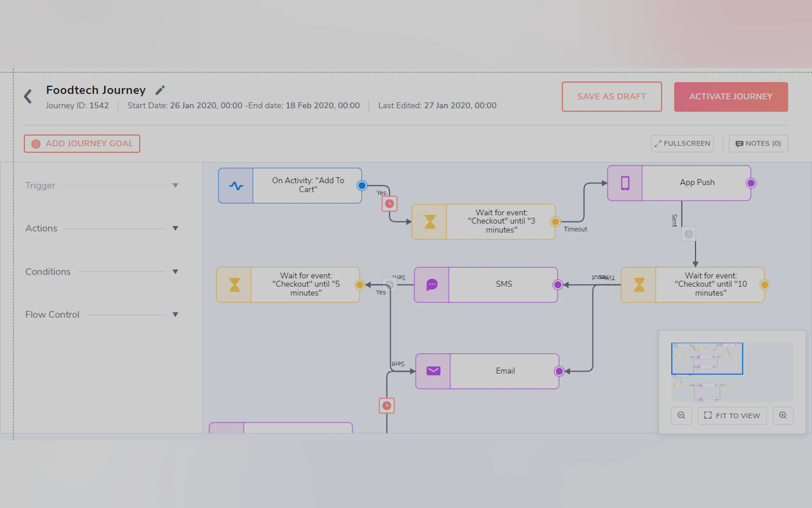This screenshot has height=508, width=812.
Task: Click hourglass icon of 10 minutes wait node
Action: click(x=638, y=285)
